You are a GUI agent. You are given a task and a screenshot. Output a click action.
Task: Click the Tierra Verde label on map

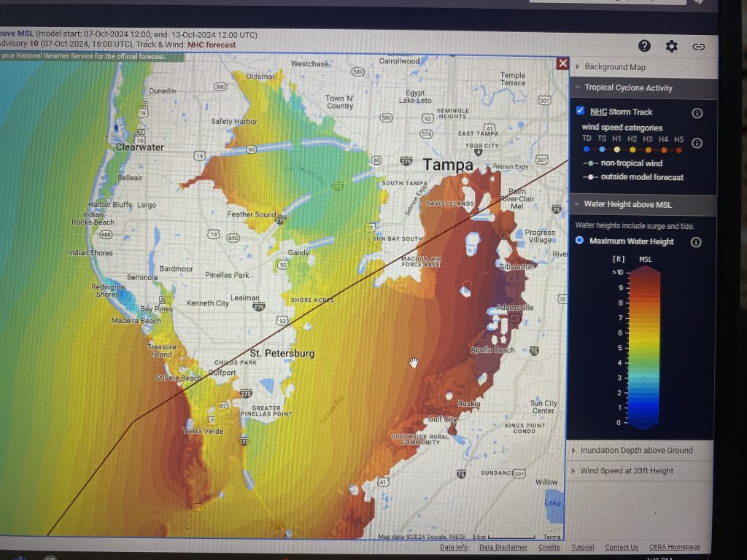coord(203,431)
